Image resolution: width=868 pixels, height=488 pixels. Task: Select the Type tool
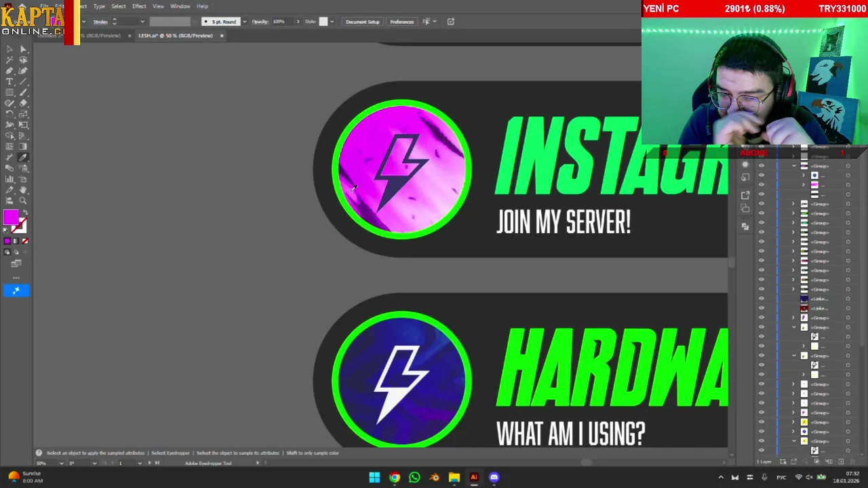pyautogui.click(x=9, y=82)
